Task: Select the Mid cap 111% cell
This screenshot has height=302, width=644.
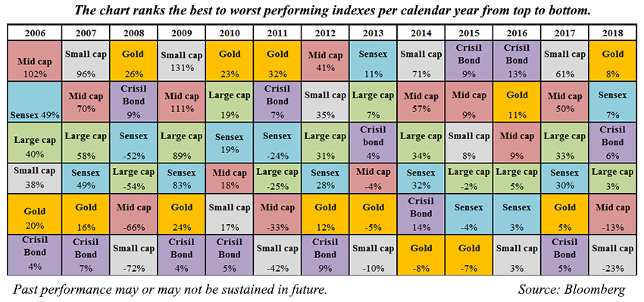Action: (181, 101)
